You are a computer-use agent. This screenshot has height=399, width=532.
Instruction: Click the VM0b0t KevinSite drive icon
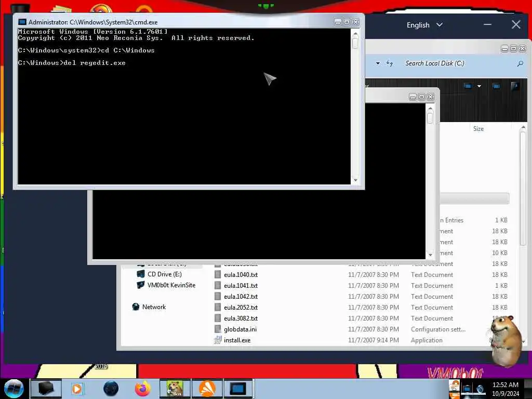pyautogui.click(x=140, y=285)
